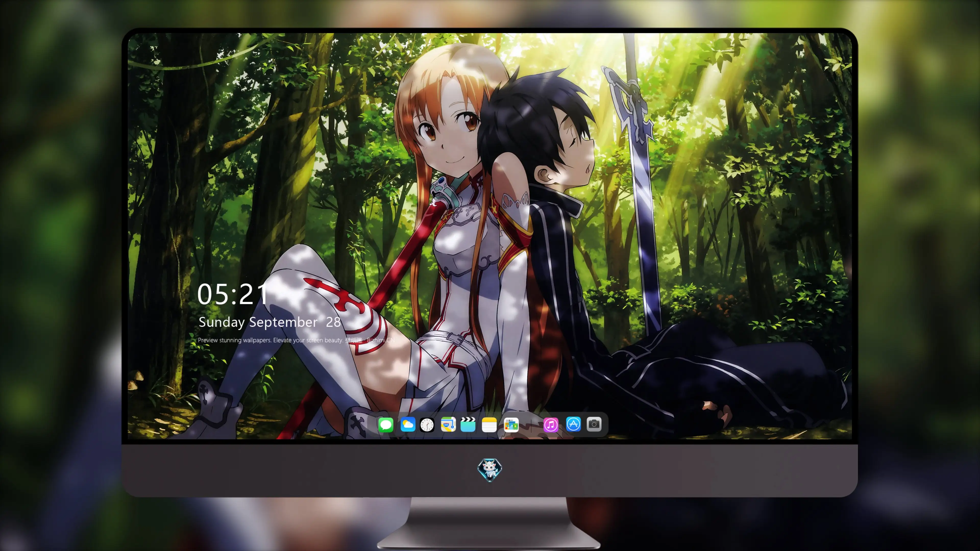Viewport: 980px width, 551px height.
Task: Launch the Maps app from the dock
Action: click(x=448, y=424)
